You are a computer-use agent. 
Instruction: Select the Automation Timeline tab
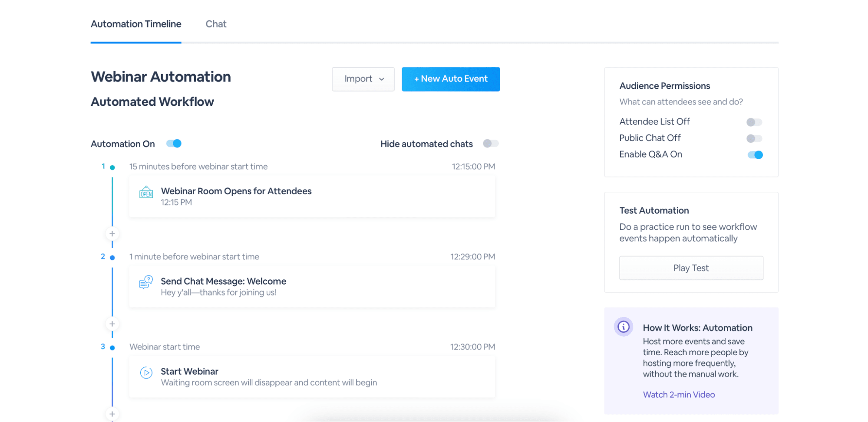click(135, 24)
